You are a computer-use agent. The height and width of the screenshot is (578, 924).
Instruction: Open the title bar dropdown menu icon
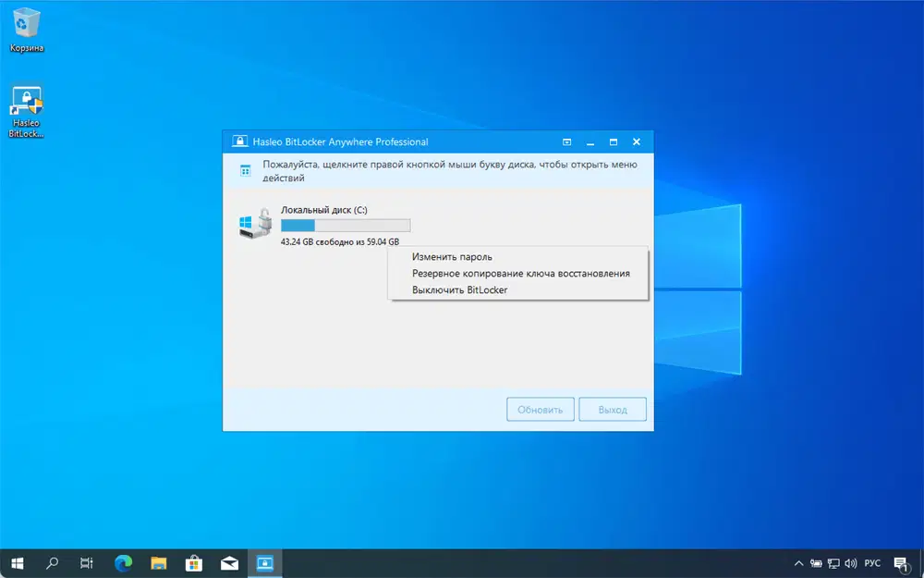point(566,141)
